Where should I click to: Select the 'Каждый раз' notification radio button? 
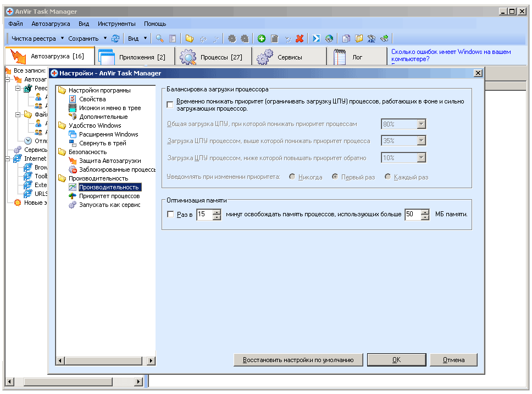[388, 177]
